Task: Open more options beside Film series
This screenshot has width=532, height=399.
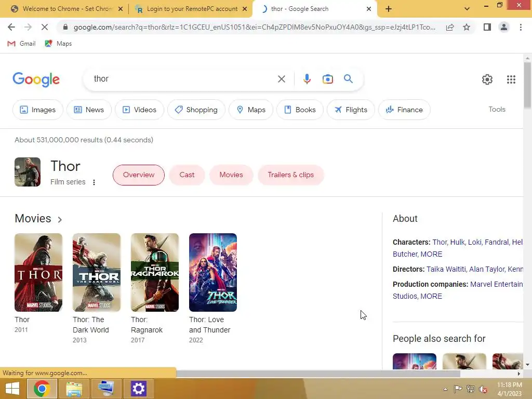Action: [x=94, y=182]
